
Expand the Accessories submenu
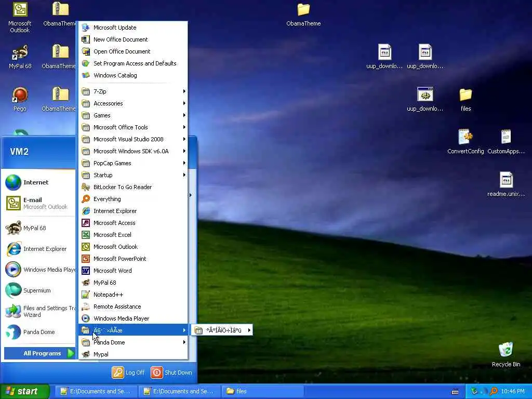[x=133, y=103]
